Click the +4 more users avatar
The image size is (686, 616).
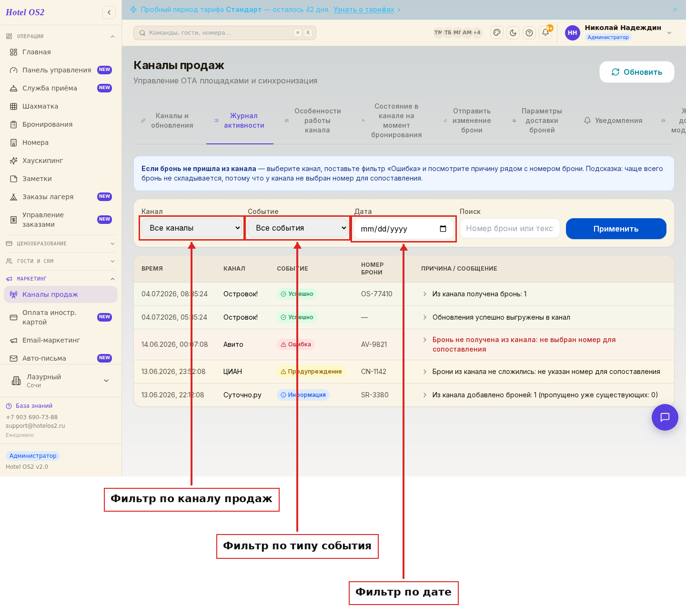pos(477,33)
